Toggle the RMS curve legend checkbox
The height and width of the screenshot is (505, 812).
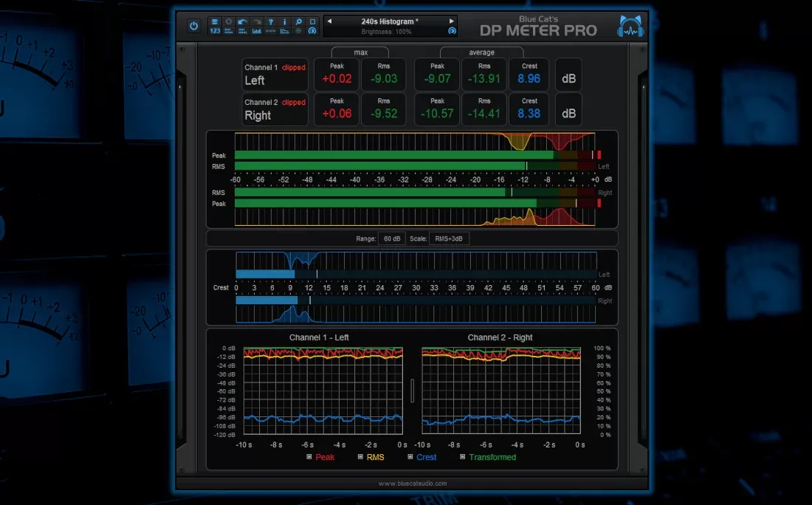point(360,457)
